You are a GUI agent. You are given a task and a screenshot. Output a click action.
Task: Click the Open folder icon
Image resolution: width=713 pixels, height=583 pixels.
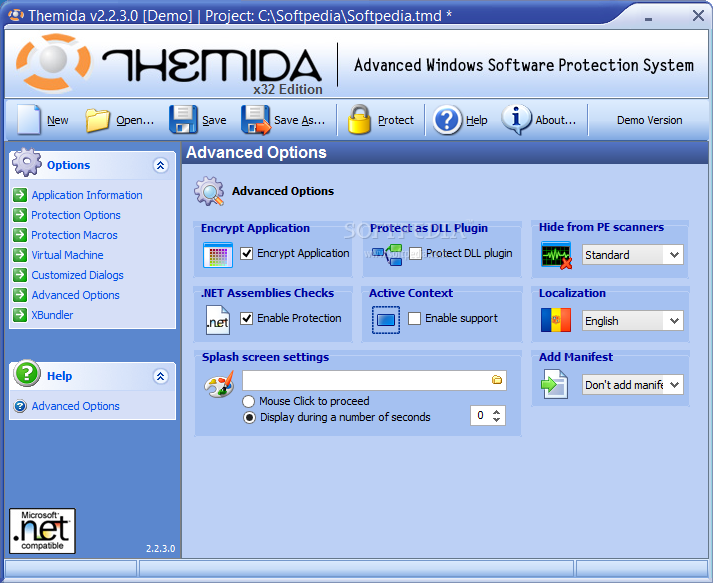(98, 120)
